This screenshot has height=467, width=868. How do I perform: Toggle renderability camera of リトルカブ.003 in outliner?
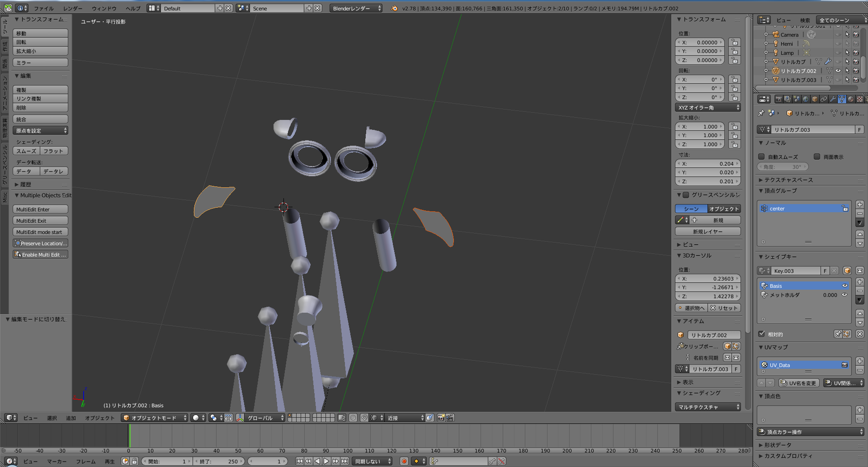(x=856, y=80)
